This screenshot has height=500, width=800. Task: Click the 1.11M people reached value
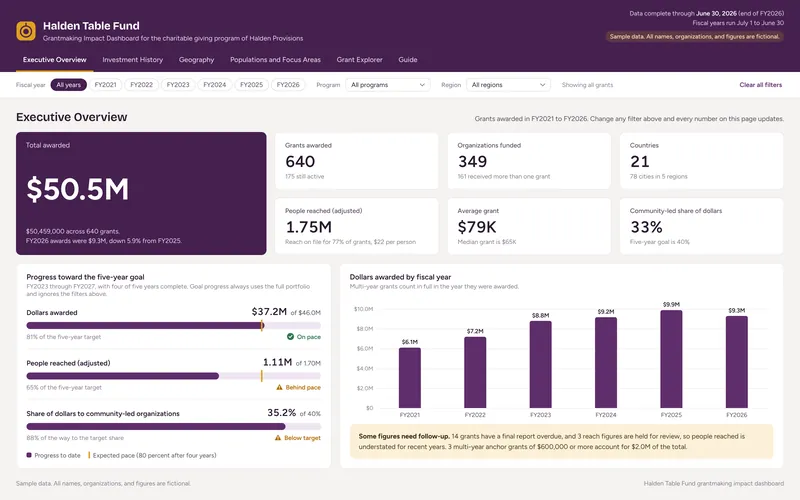click(278, 362)
